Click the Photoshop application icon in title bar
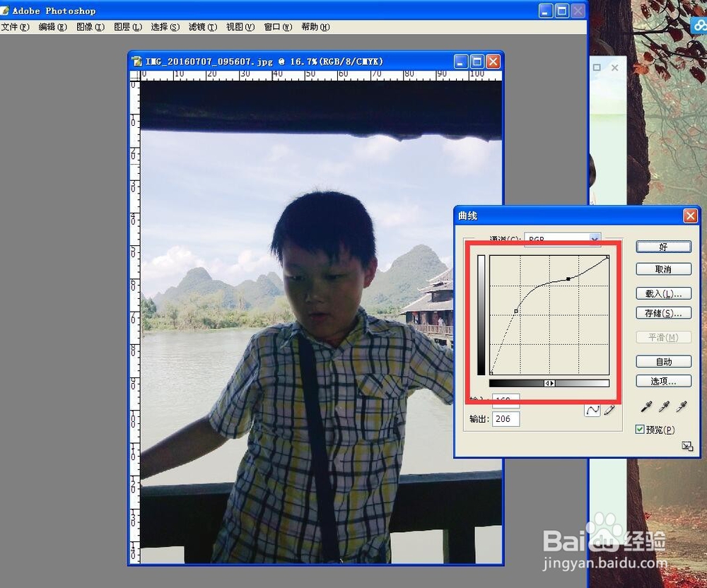 pos(5,11)
